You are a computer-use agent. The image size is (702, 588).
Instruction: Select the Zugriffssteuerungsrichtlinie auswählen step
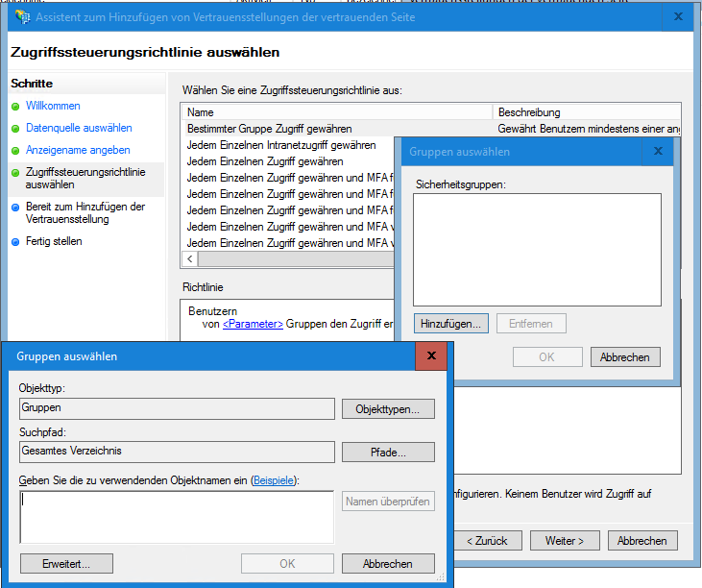click(x=85, y=179)
